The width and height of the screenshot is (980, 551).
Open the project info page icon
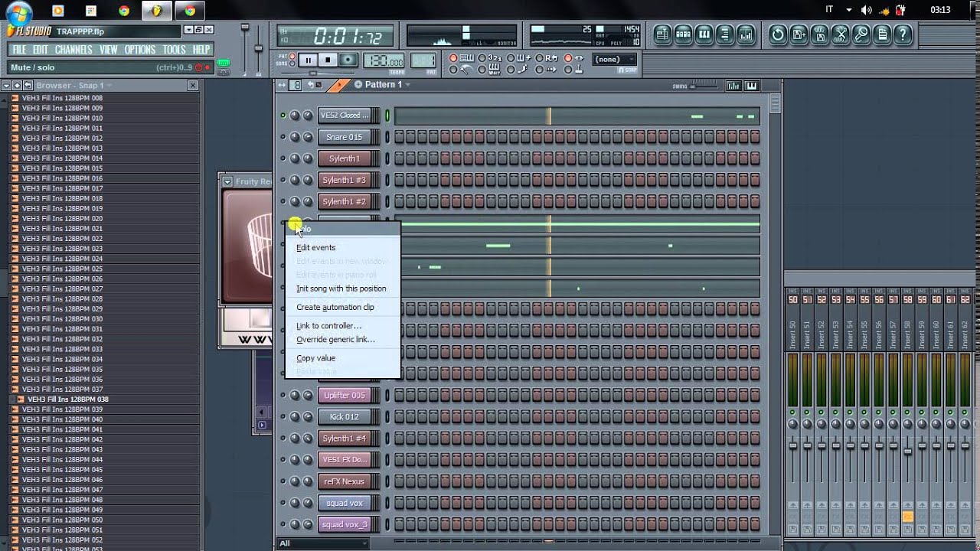[x=883, y=34]
